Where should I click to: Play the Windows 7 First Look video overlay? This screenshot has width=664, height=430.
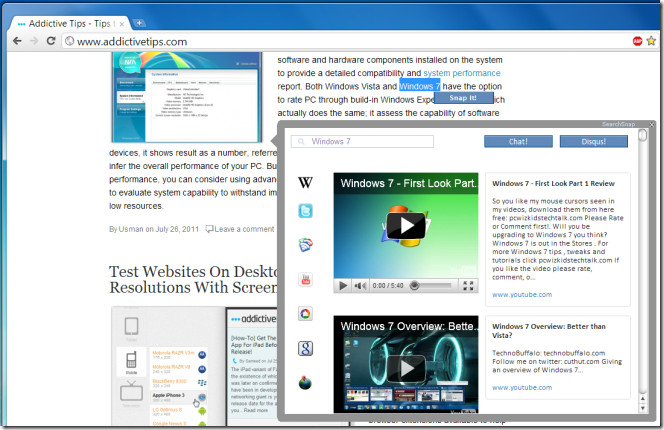[x=406, y=225]
